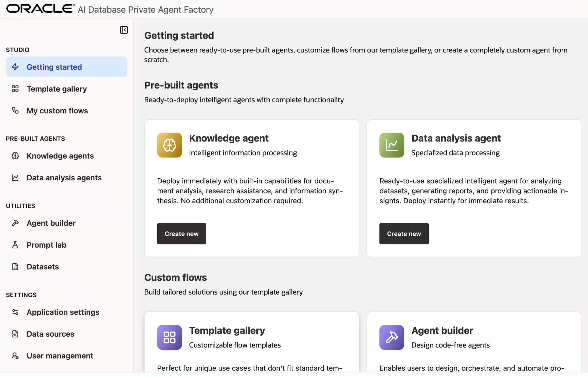Click the green chart icon on Data analysis card
The width and height of the screenshot is (588, 378).
[x=391, y=145]
